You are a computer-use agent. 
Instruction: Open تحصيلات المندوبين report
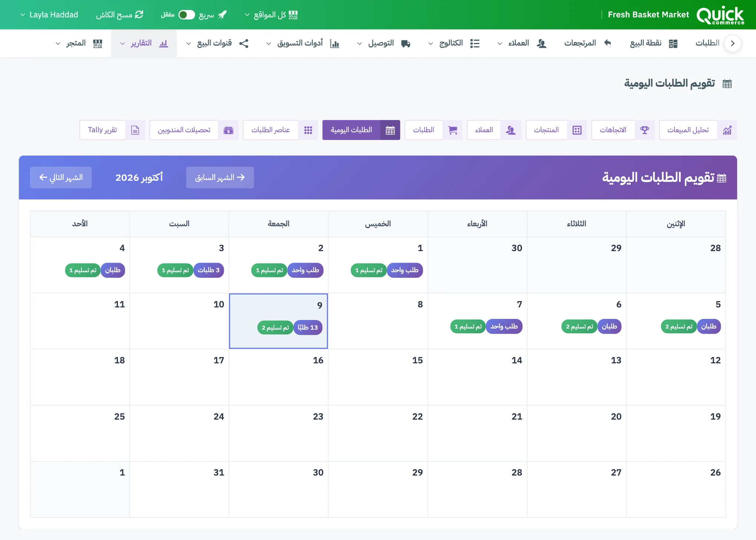click(194, 130)
